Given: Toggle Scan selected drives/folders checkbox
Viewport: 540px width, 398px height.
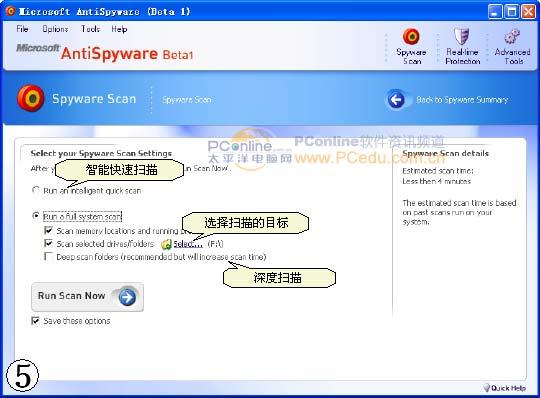Looking at the screenshot, I should click(x=48, y=243).
